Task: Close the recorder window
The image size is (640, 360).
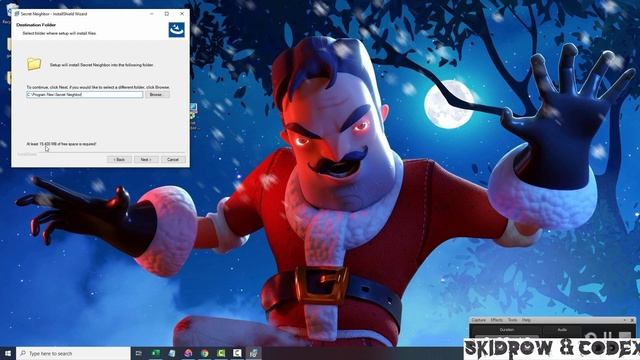Action: click(632, 320)
